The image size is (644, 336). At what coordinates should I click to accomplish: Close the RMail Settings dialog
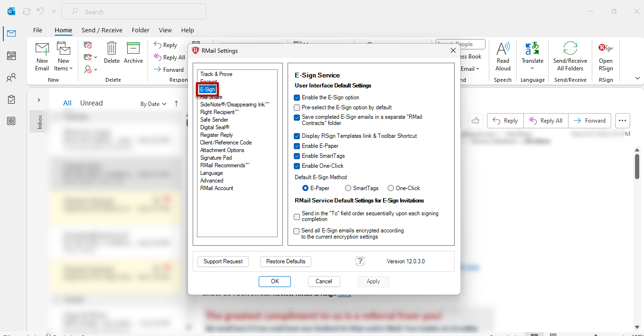[x=453, y=50]
